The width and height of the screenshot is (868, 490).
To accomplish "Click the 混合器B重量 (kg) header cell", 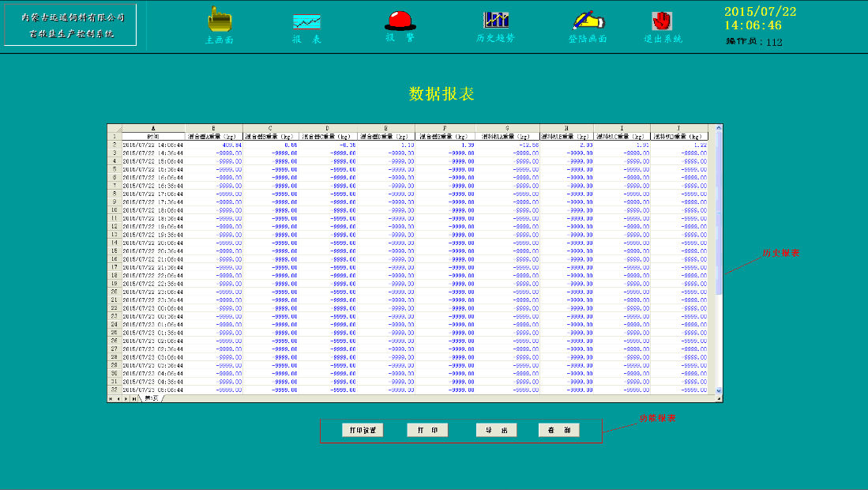I will tap(271, 136).
